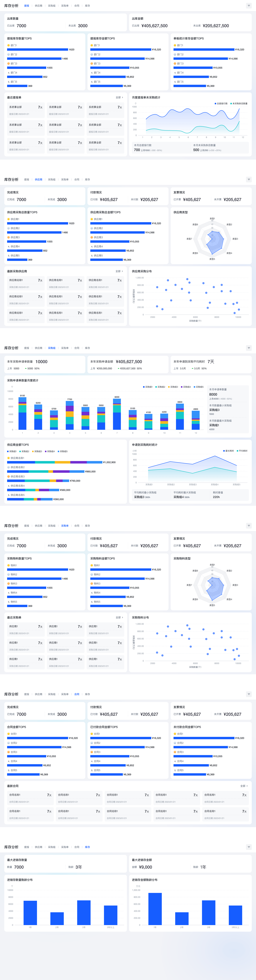Click filter icon above 本年申请到采购平均耗时 card
The height and width of the screenshot is (980, 256).
tap(249, 348)
